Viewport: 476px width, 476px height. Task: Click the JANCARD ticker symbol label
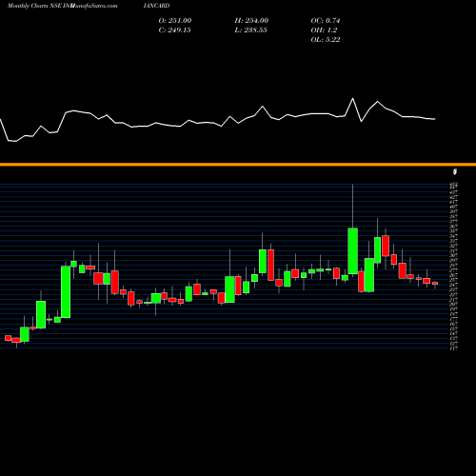[x=156, y=6]
